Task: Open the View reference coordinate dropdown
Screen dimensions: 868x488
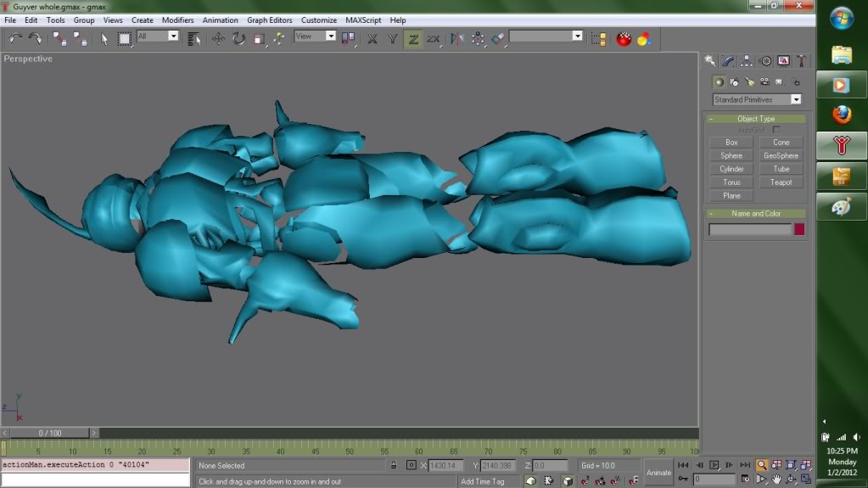Action: (331, 36)
